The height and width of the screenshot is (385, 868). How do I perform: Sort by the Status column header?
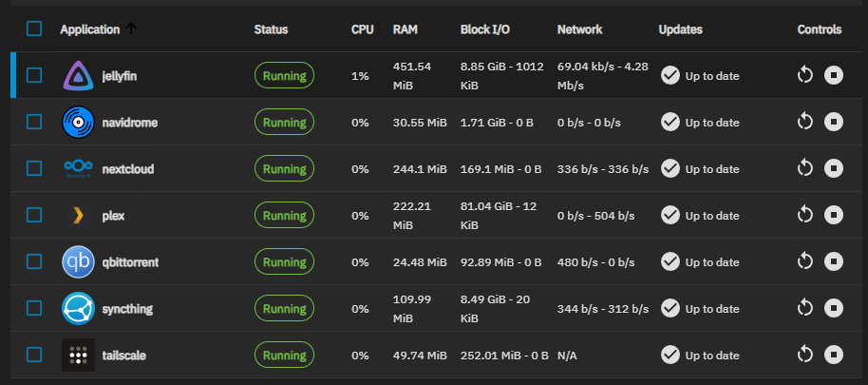(271, 29)
